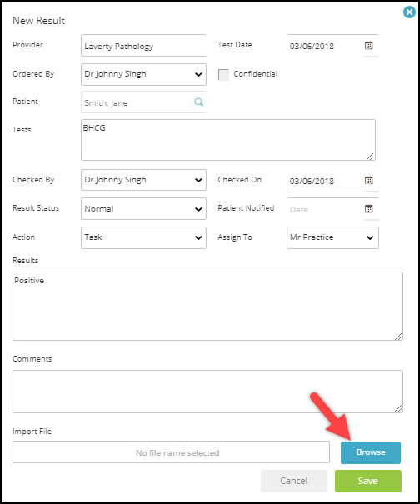Click the Comments box resize handle
The height and width of the screenshot is (504, 420).
point(398,408)
